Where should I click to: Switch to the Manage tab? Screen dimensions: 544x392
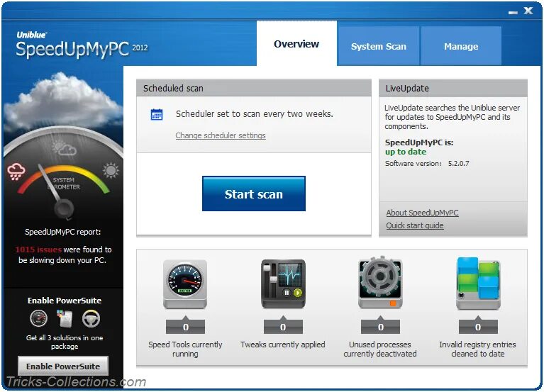pyautogui.click(x=461, y=46)
